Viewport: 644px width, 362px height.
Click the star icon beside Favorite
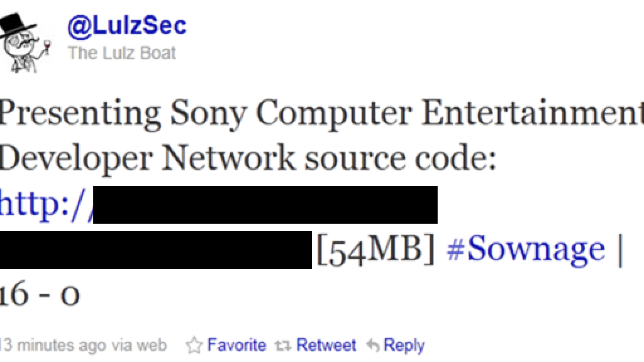pyautogui.click(x=194, y=345)
